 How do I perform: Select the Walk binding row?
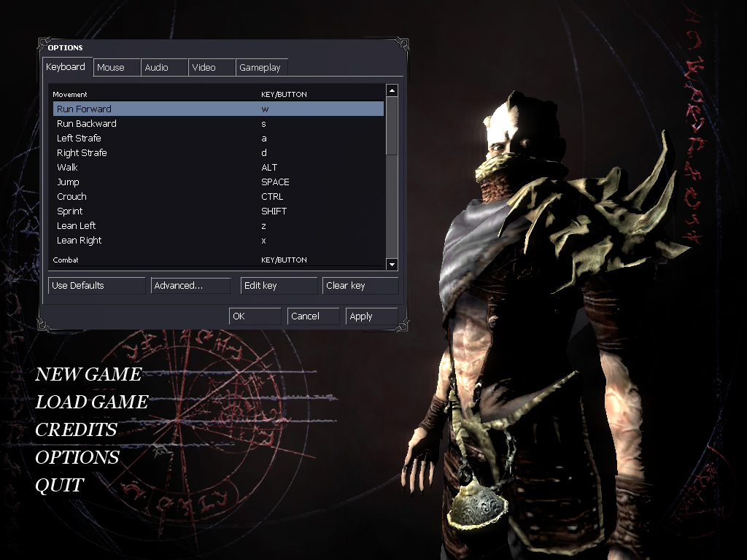point(218,167)
